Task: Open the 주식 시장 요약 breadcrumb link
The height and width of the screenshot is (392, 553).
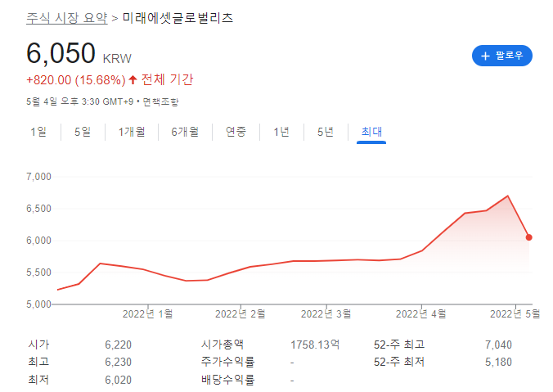Action: coord(66,18)
